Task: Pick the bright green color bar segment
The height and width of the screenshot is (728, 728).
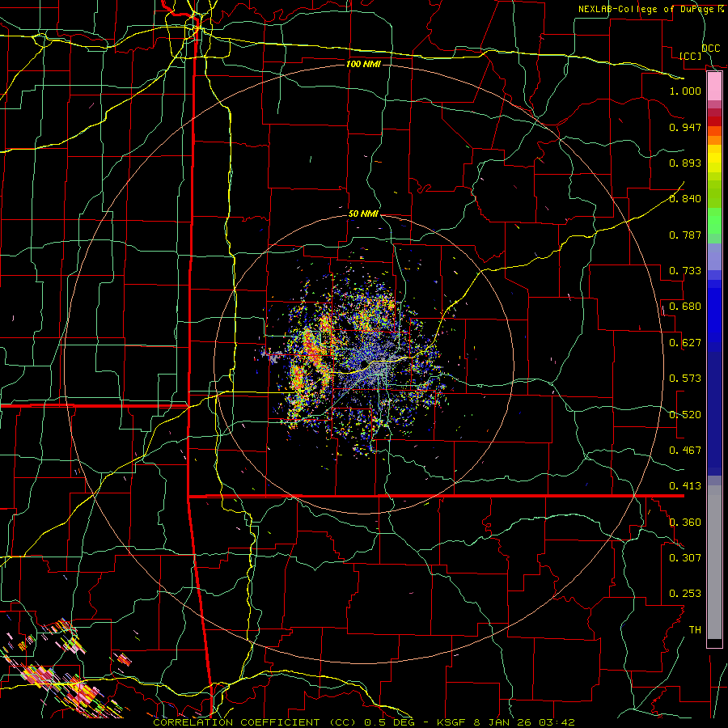Action: coord(714,221)
